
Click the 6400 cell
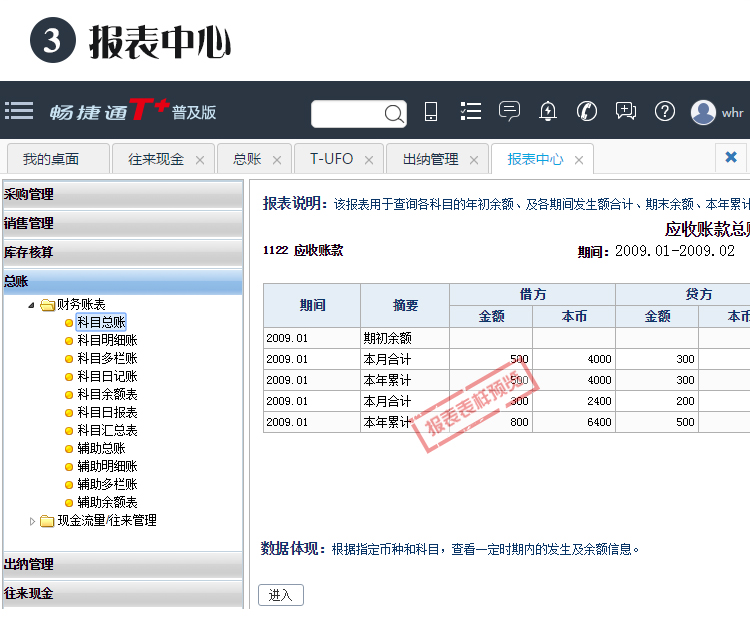574,422
